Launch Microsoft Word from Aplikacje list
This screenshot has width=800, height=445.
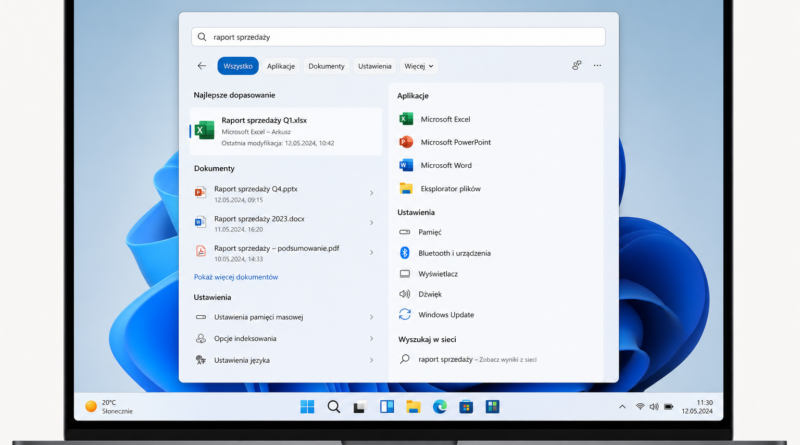click(x=435, y=165)
